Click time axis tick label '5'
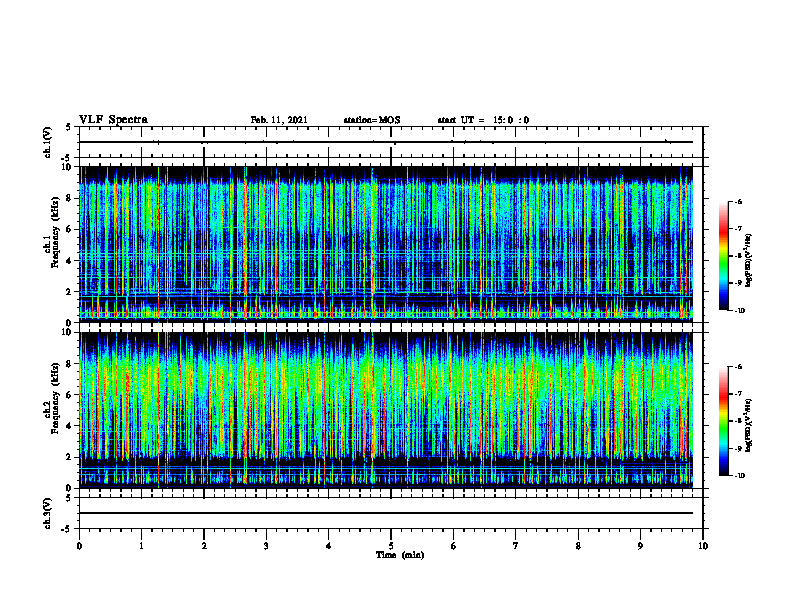This screenshot has height=612, width=792. [x=391, y=546]
